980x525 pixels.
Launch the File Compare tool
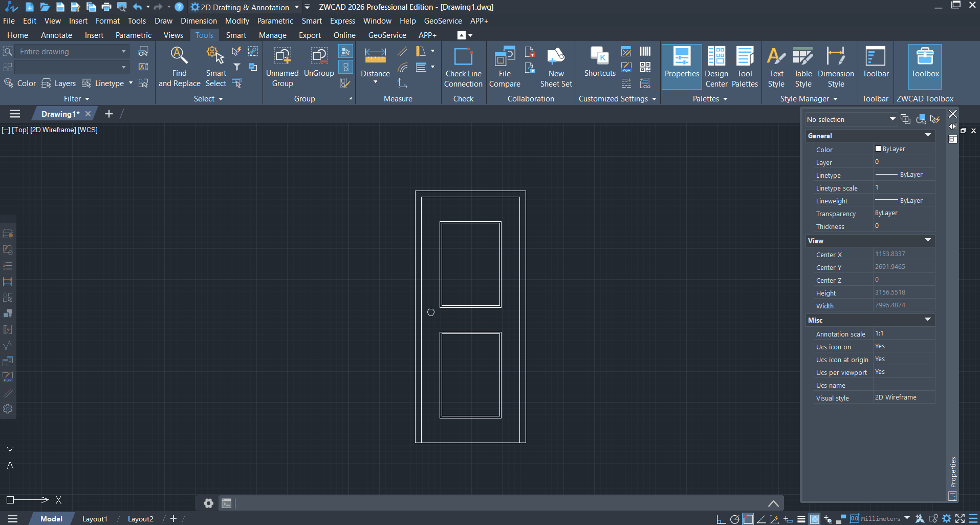(504, 66)
